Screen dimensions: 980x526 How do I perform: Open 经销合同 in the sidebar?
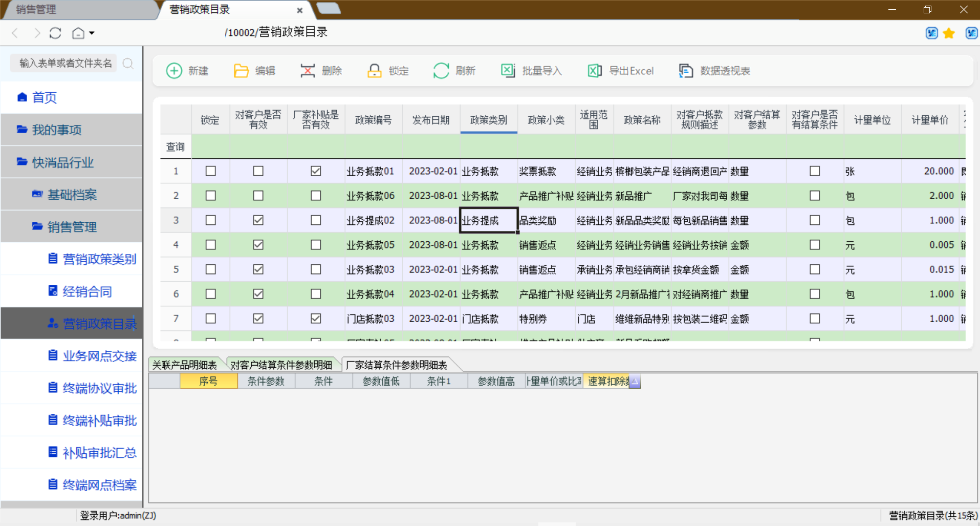[x=87, y=291]
